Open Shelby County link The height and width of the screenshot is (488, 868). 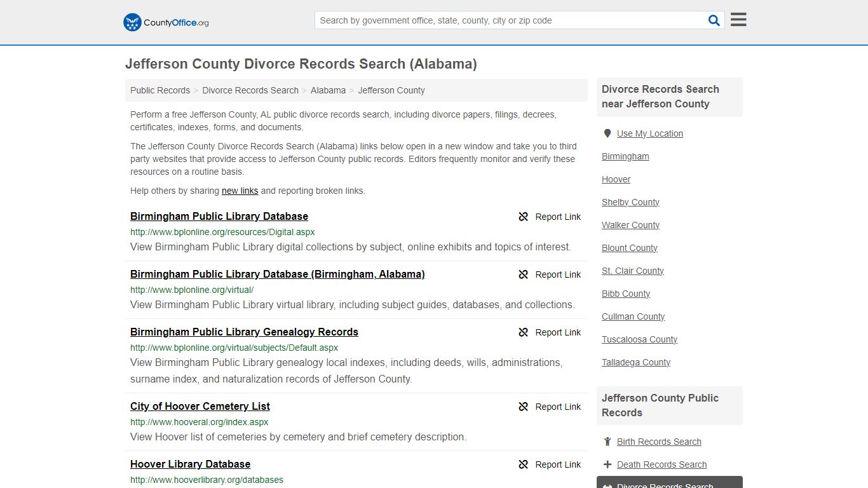pos(630,202)
